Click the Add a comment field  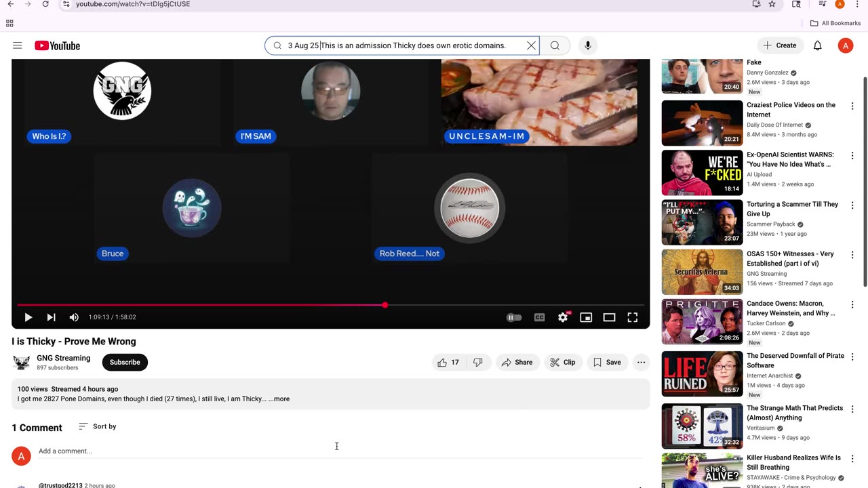(339, 451)
